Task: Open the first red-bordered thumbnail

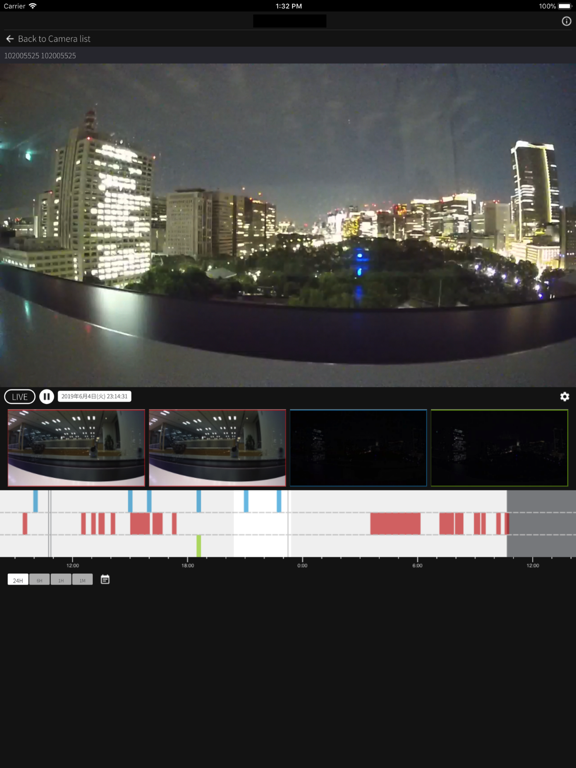Action: (x=76, y=448)
